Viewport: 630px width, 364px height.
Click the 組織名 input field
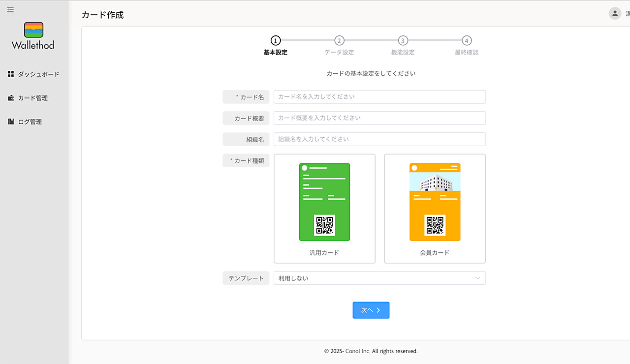click(x=379, y=139)
